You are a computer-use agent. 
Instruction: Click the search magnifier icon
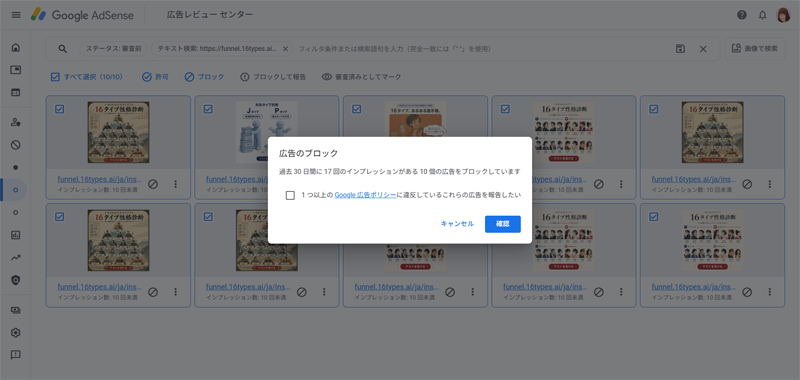62,49
